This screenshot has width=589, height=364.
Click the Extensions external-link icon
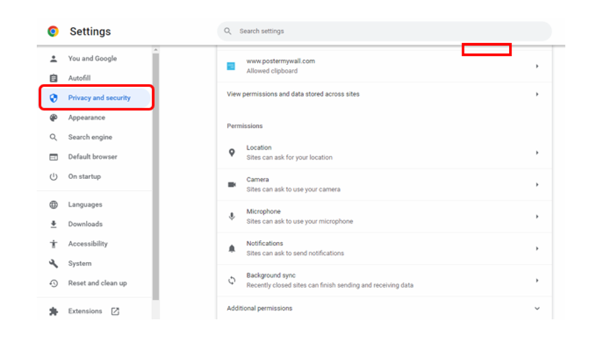tap(115, 311)
